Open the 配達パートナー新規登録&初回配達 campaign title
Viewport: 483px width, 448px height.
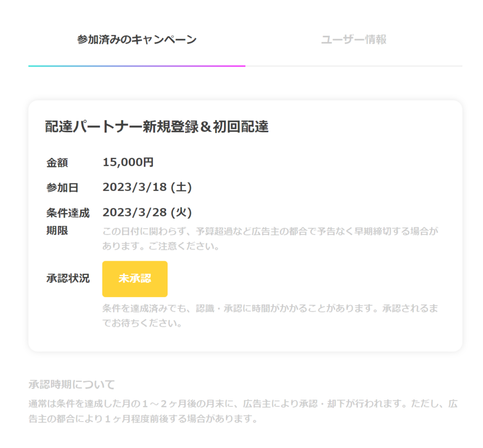[x=157, y=126]
